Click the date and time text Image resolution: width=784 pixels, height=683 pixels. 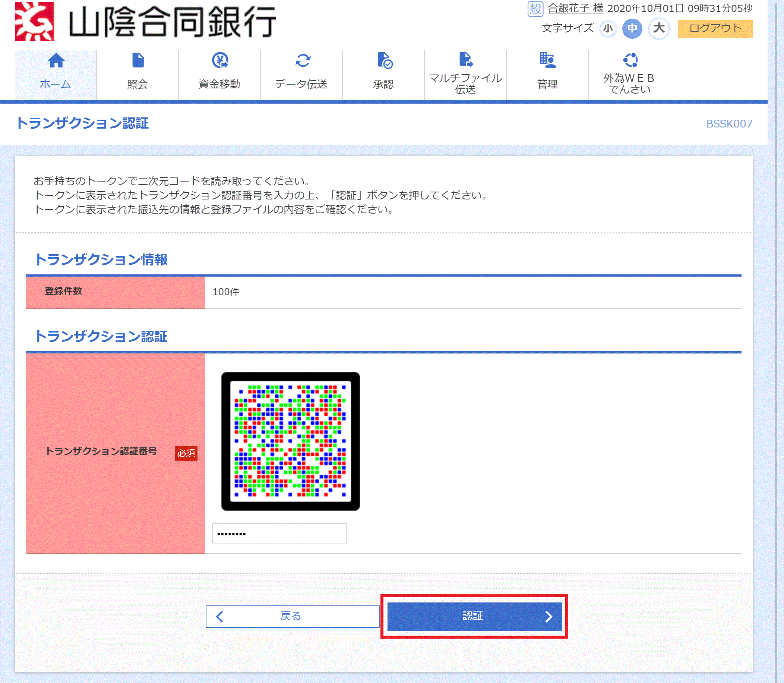[680, 8]
